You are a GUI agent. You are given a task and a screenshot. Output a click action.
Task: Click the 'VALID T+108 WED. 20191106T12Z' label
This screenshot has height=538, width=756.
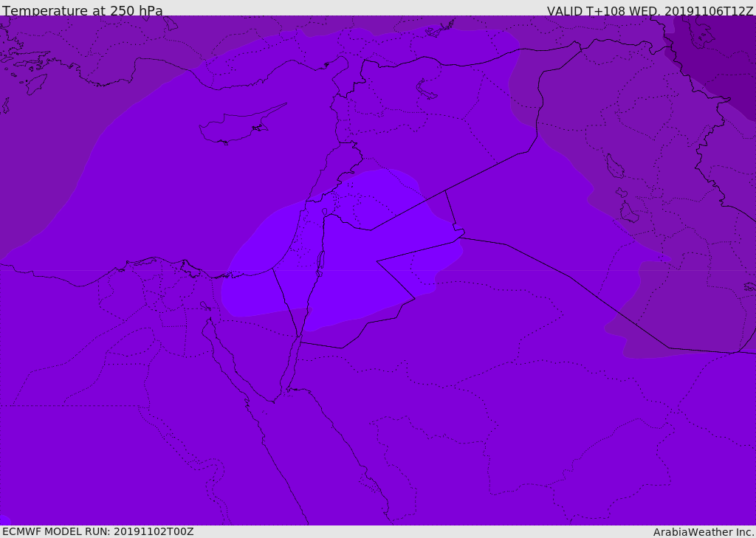point(650,10)
